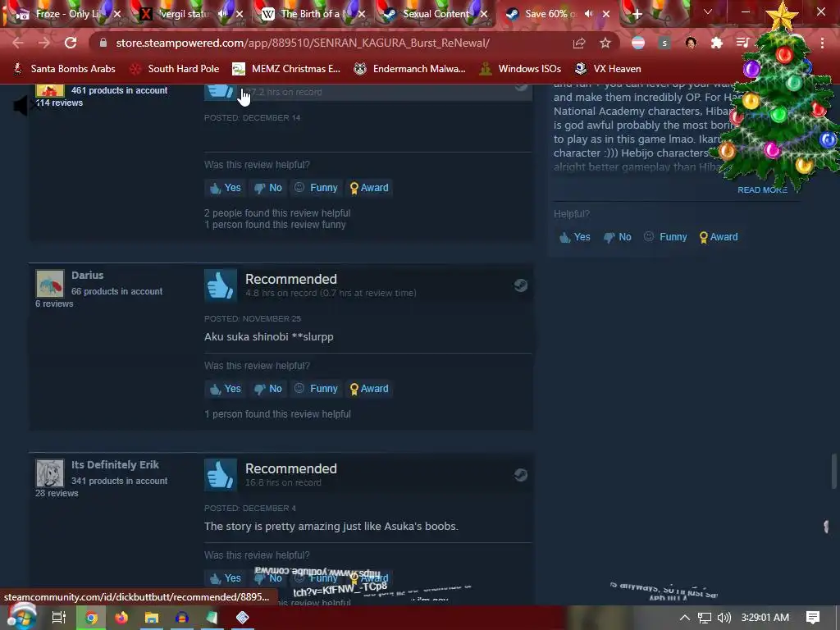Show hidden system tray icons
Image resolution: width=840 pixels, height=630 pixels.
(685, 618)
